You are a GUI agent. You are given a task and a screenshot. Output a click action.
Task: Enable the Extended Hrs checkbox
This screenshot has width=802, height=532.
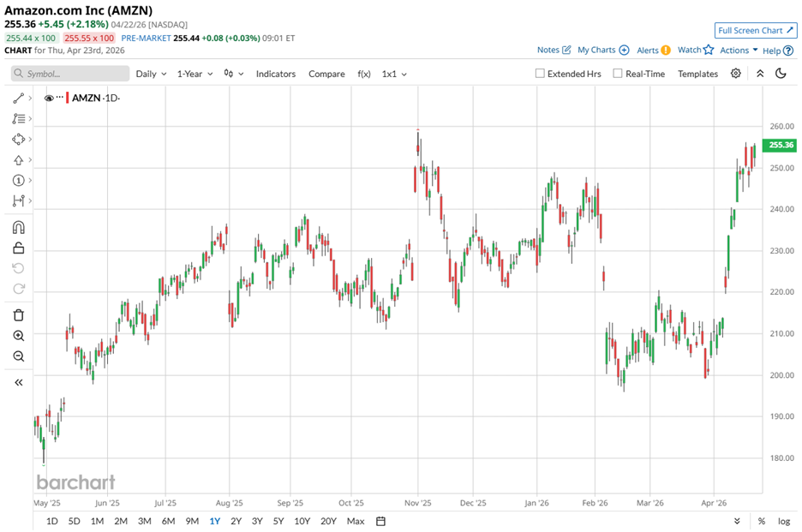pos(540,74)
